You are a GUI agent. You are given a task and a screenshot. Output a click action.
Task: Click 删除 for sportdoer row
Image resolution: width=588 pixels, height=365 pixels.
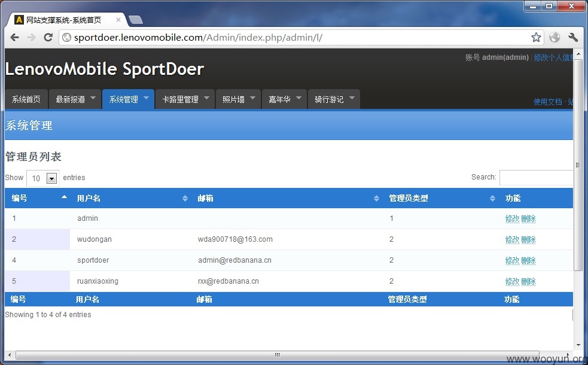528,261
